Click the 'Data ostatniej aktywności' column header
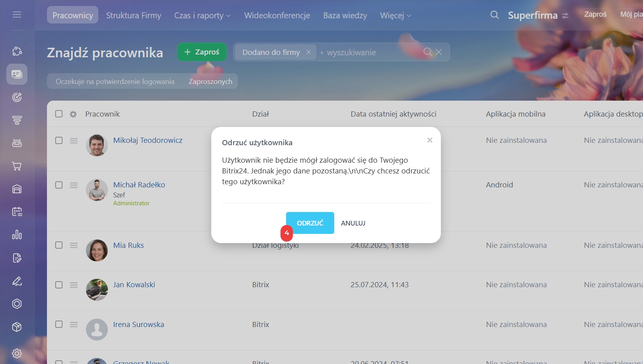643x364 pixels. (393, 114)
